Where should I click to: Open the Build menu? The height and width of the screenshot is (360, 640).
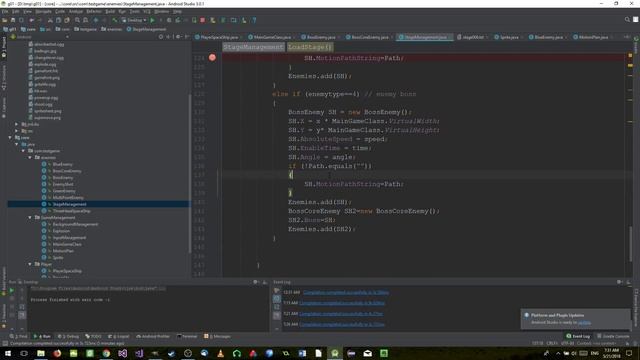pyautogui.click(x=110, y=11)
